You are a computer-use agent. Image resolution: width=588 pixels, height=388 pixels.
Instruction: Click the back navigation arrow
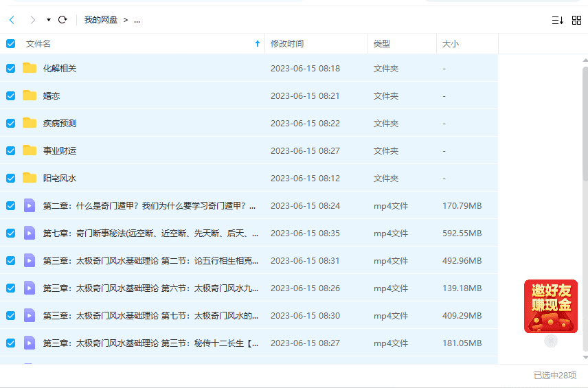pyautogui.click(x=12, y=20)
